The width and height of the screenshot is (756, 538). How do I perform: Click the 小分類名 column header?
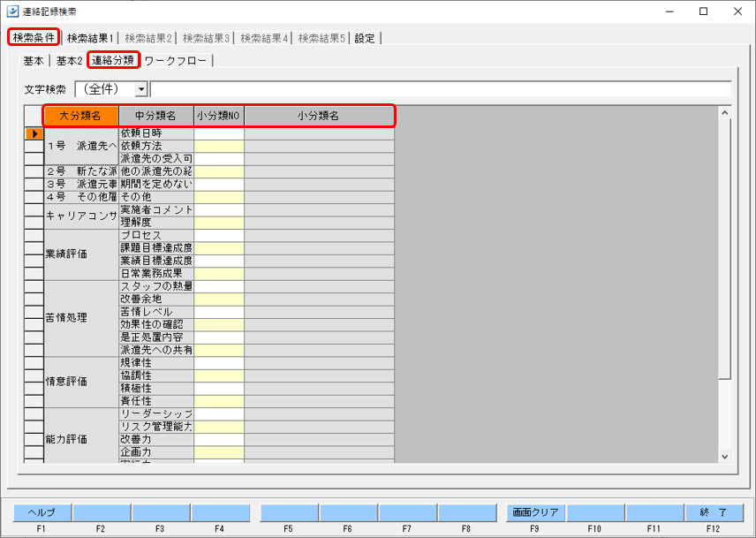tap(319, 117)
